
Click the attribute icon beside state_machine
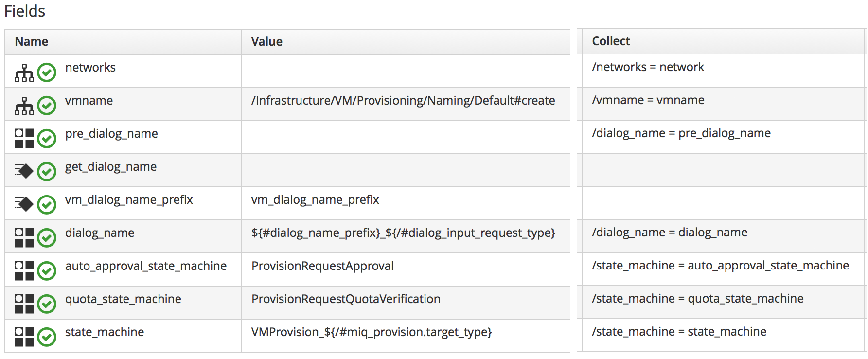pyautogui.click(x=24, y=337)
